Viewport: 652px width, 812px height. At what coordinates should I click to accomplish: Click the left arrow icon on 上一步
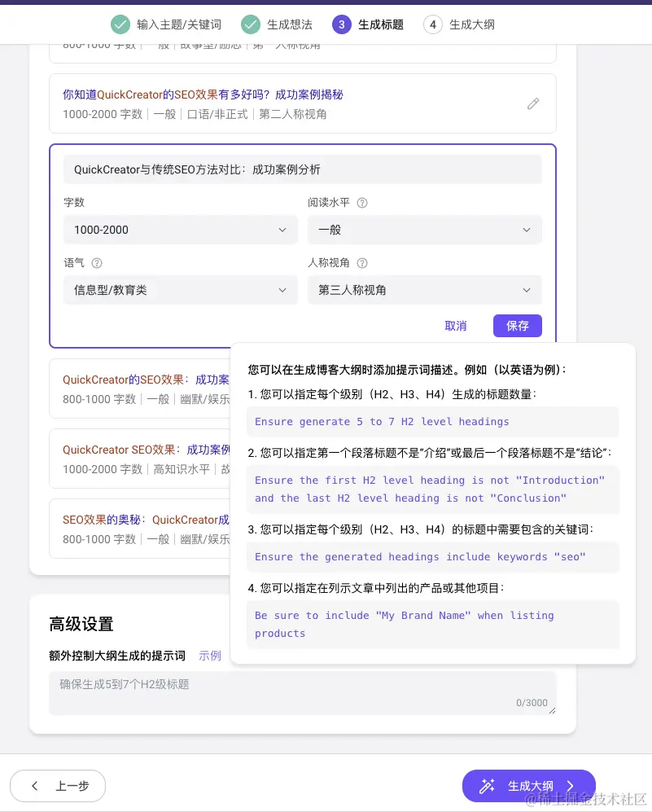click(35, 786)
